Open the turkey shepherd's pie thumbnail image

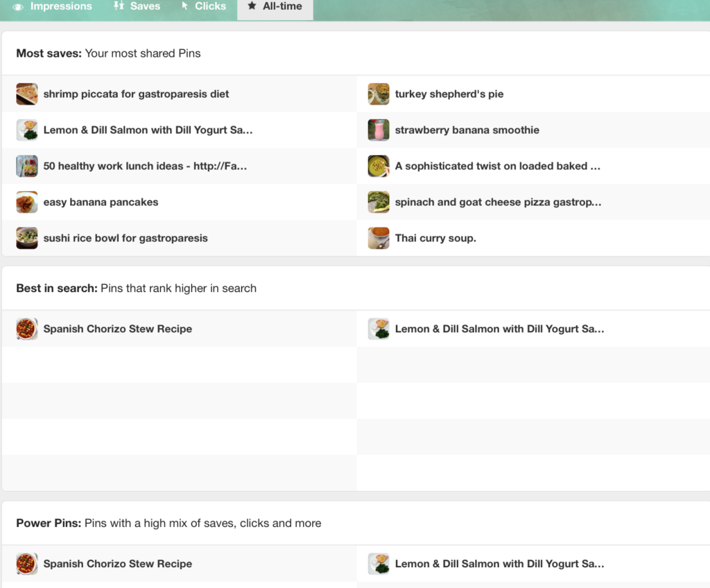tap(379, 94)
